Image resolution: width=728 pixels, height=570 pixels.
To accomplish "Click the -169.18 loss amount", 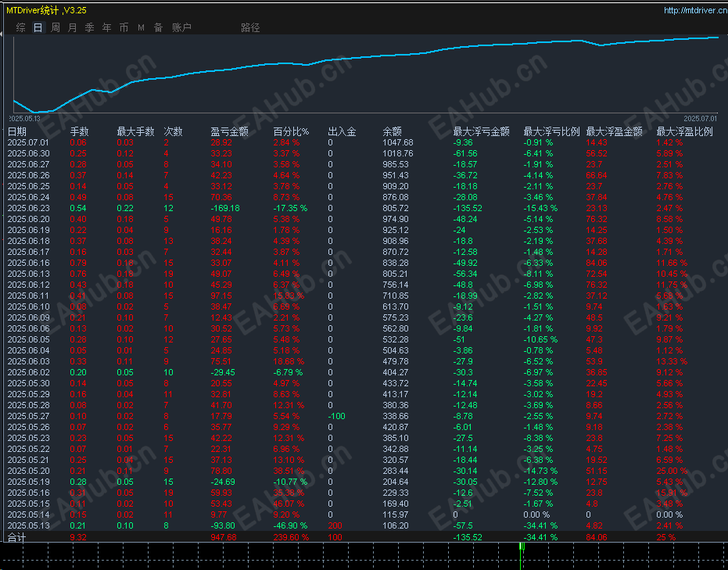I will point(225,209).
